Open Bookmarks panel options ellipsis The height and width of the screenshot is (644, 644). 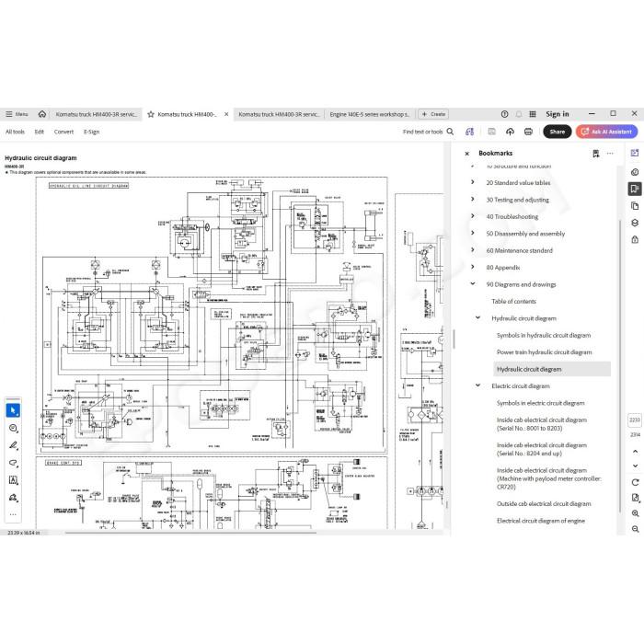tap(610, 154)
